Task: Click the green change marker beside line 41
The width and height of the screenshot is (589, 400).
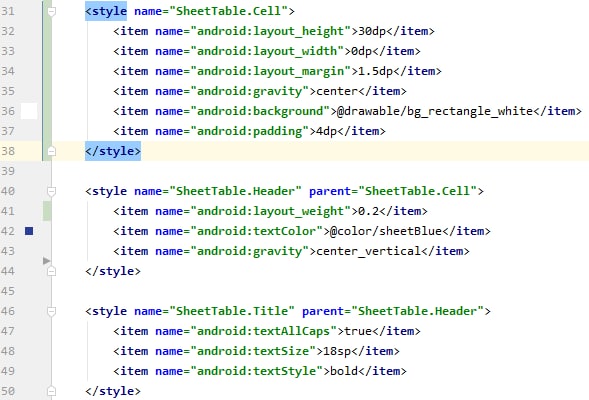Action: [x=47, y=211]
